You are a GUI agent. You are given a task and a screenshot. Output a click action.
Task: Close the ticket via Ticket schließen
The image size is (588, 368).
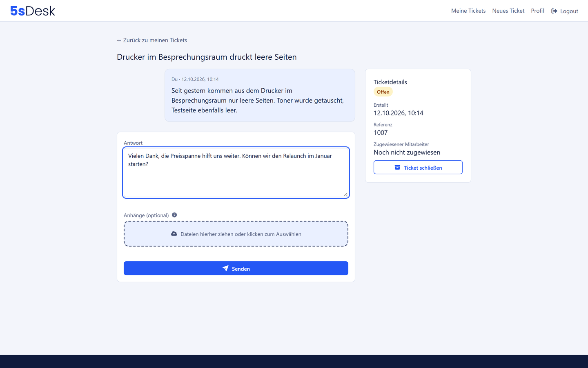[418, 167]
